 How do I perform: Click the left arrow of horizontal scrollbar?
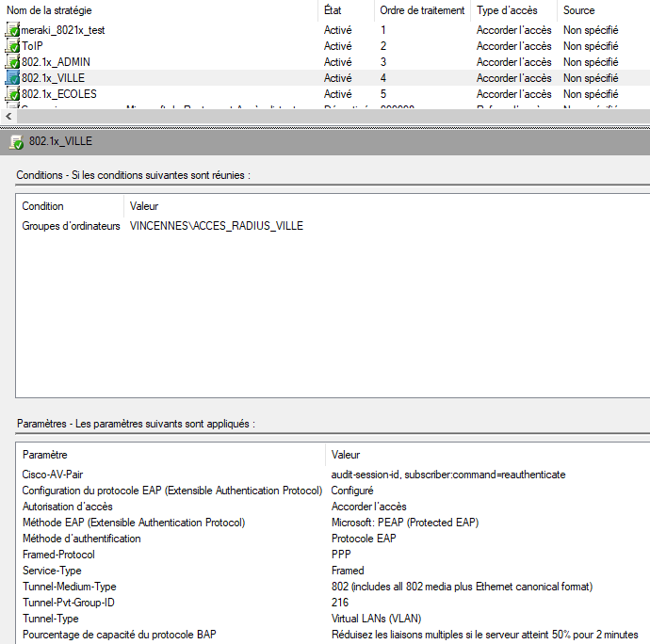pos(8,117)
